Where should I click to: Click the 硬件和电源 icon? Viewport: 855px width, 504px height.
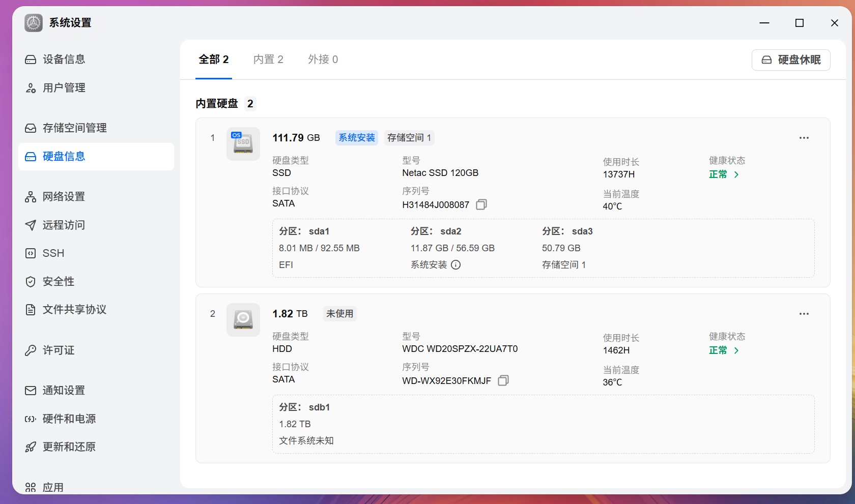31,419
